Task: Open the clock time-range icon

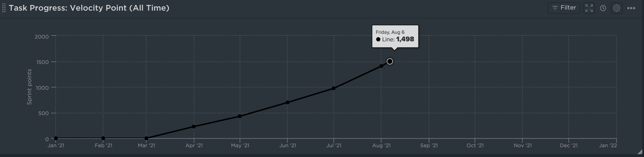Action: [603, 8]
